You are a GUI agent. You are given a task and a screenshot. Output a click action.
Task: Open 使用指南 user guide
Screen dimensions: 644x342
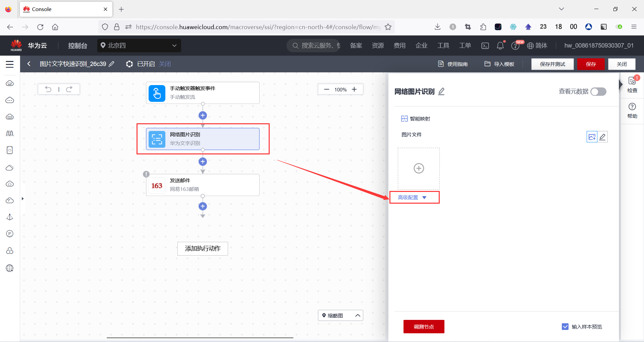click(x=453, y=64)
